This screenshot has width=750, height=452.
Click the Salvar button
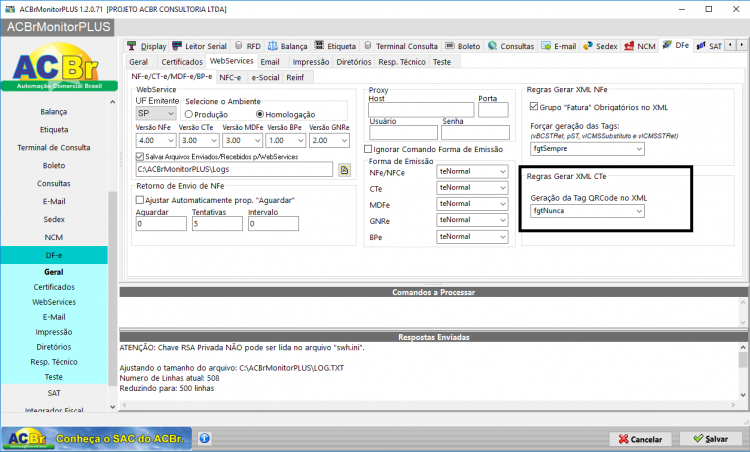[711, 439]
